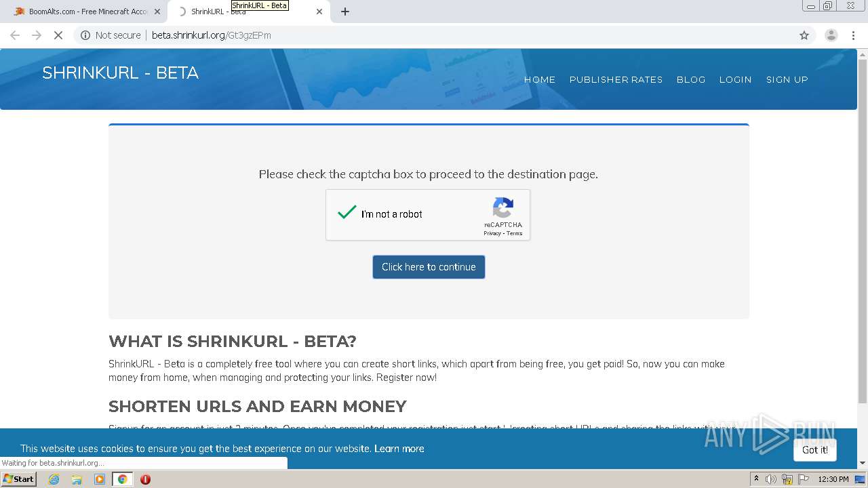Screen dimensions: 868x488
Task: Open the reCAPTCHA Terms link
Action: 515,233
